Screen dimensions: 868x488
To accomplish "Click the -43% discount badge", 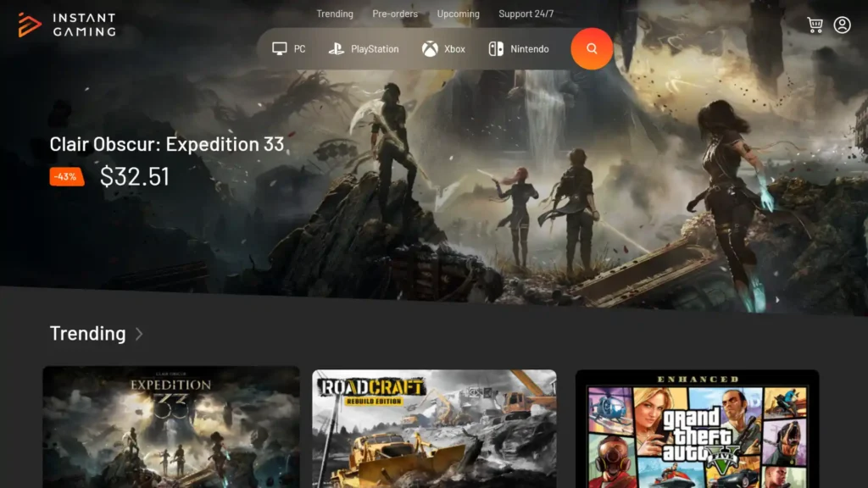I will point(67,176).
